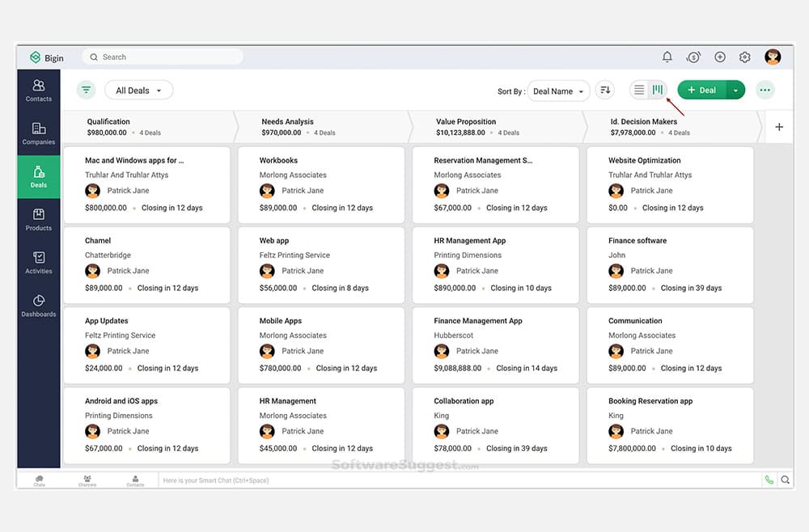
Task: Open the filter icon beside All Deals
Action: pyautogui.click(x=87, y=91)
